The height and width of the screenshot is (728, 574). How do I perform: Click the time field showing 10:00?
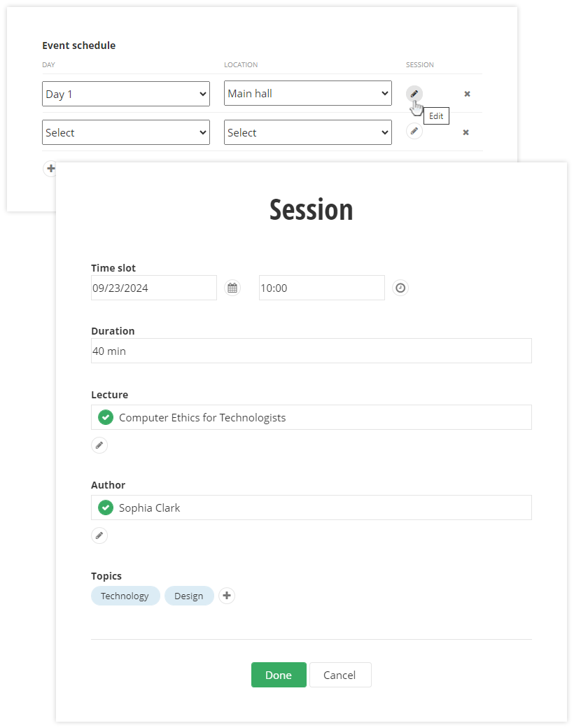click(321, 288)
